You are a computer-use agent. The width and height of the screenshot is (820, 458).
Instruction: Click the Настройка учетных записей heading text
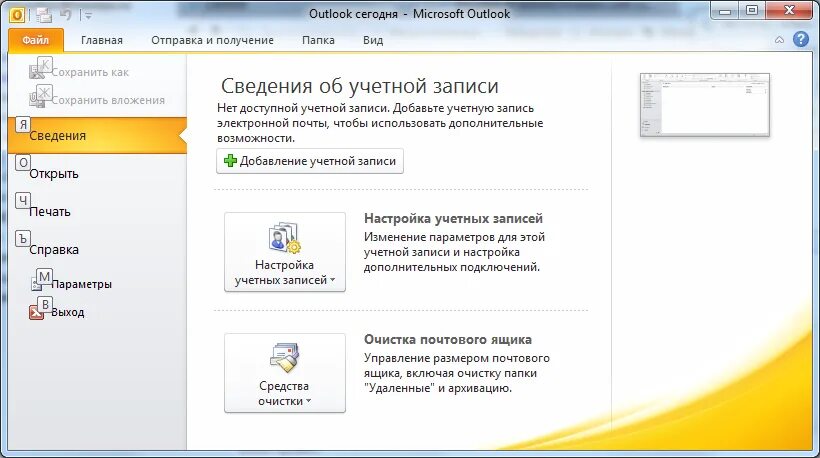click(x=453, y=219)
